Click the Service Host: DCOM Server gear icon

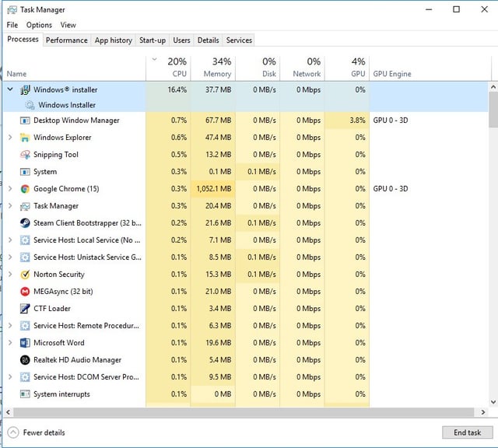[25, 377]
